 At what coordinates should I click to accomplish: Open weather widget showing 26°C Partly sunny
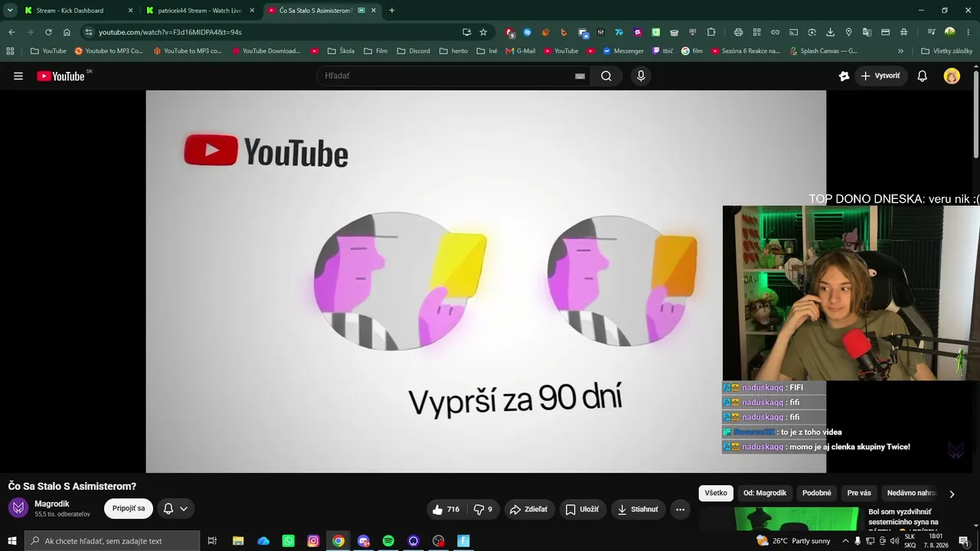(x=793, y=541)
